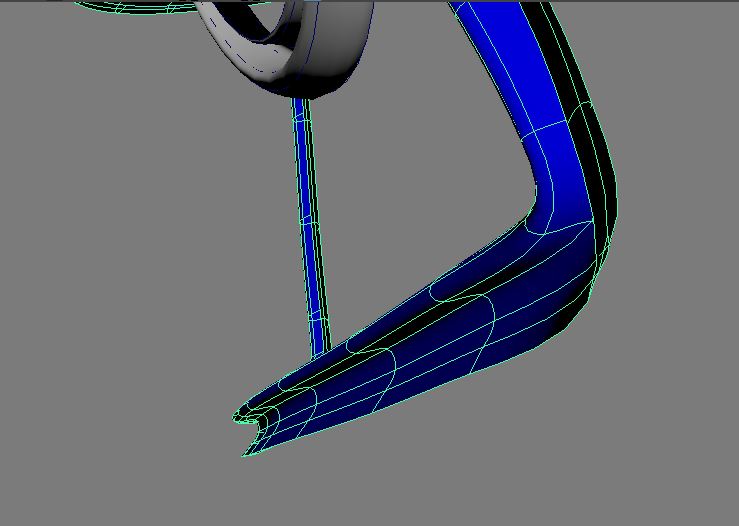
Task: Select the gray ring-shaped object
Action: click(x=340, y=60)
